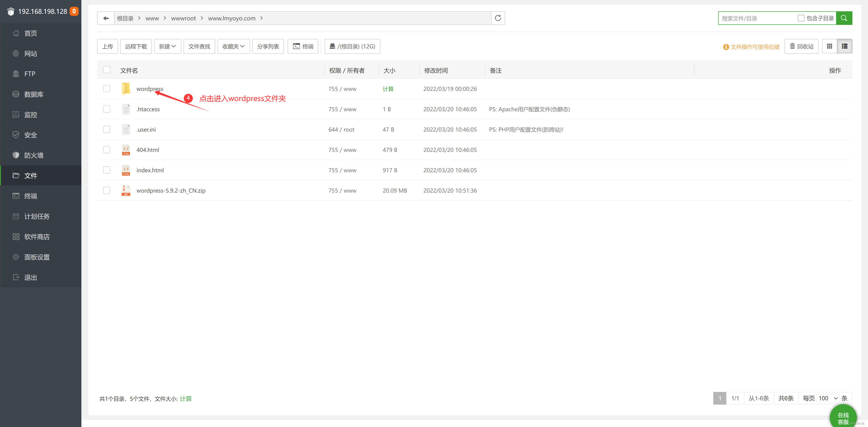This screenshot has height=427, width=868.
Task: Check the index.html row checkbox
Action: point(107,170)
